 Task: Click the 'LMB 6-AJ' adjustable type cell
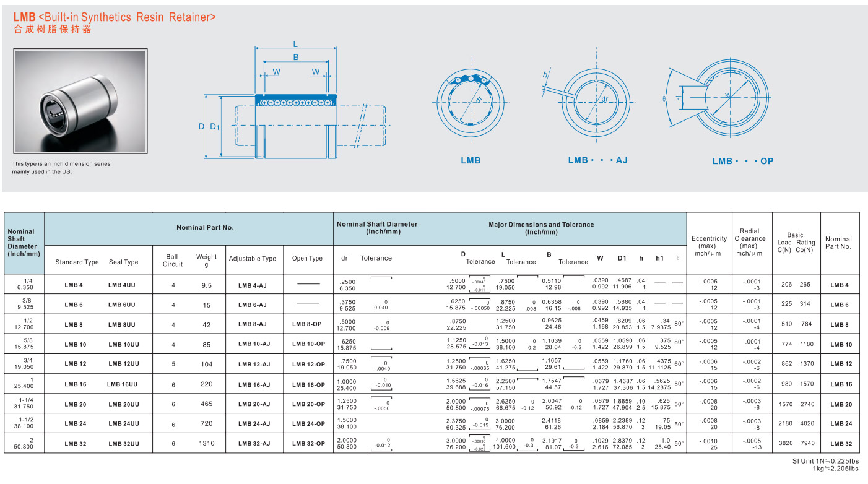(253, 305)
